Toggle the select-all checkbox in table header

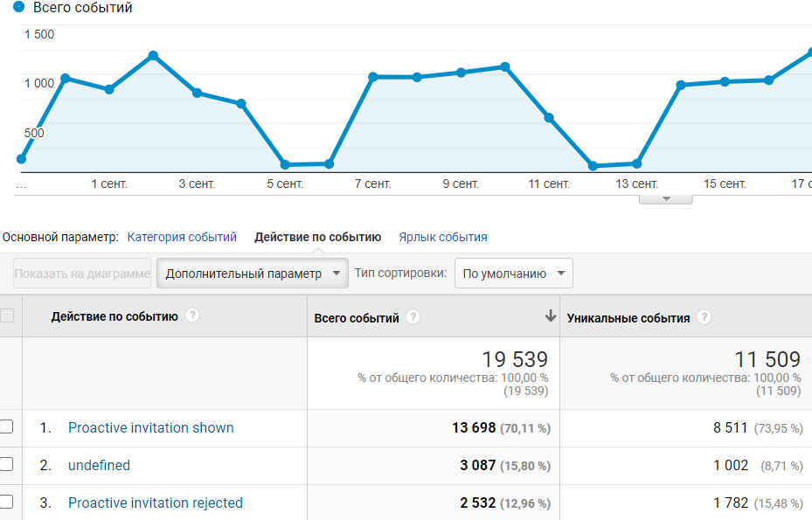point(6,316)
